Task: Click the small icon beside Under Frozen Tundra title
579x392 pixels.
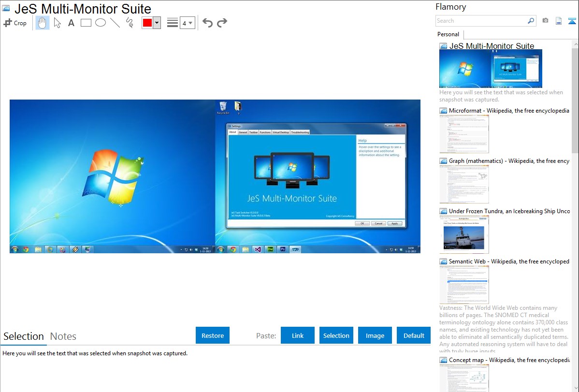Action: tap(443, 211)
